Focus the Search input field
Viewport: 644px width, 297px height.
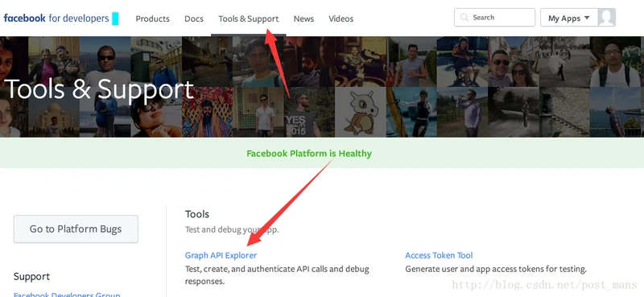coord(494,18)
